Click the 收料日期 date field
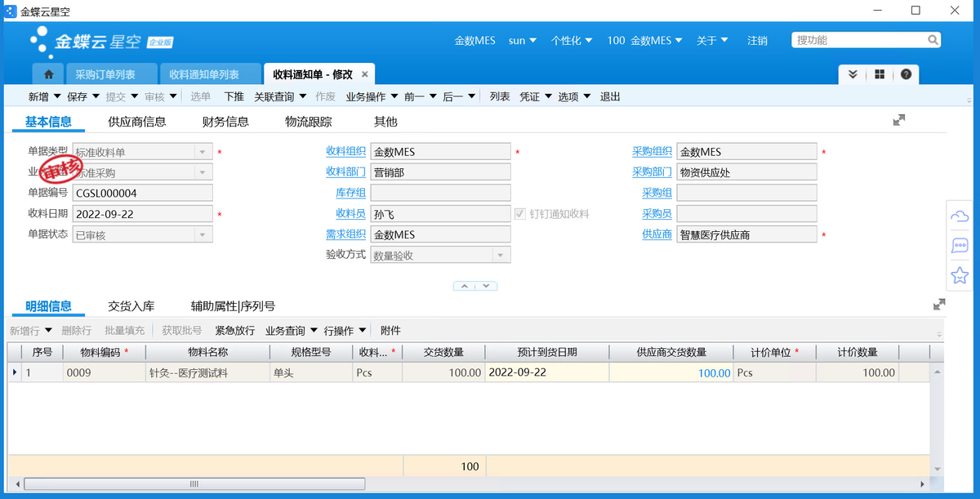Image resolution: width=980 pixels, height=499 pixels. tap(142, 214)
